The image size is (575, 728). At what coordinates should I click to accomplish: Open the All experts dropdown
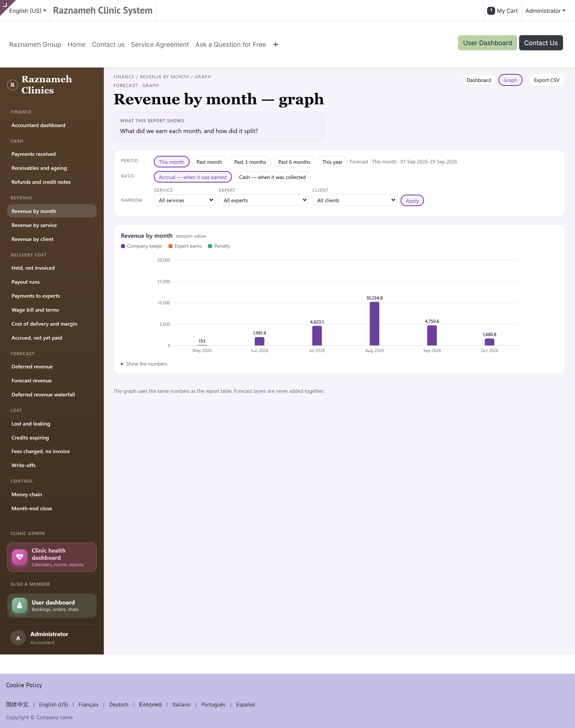pos(264,200)
